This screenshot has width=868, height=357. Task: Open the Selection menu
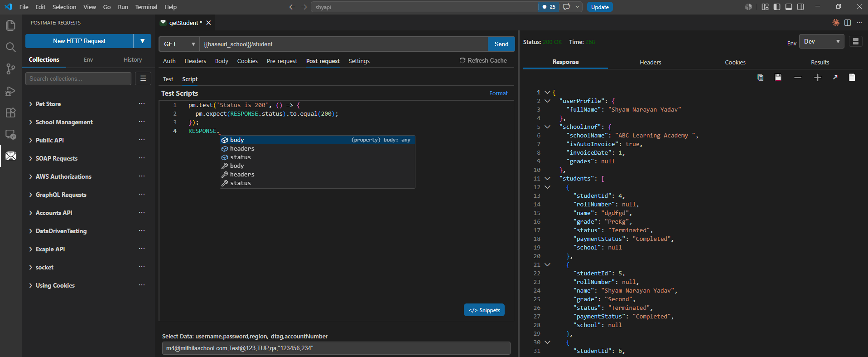pos(64,7)
